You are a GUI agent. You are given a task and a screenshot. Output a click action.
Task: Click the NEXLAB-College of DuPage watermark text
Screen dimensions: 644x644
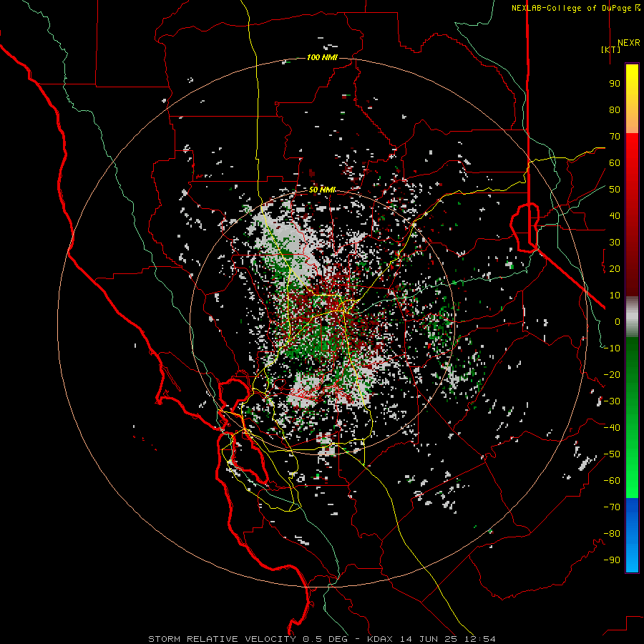(575, 8)
